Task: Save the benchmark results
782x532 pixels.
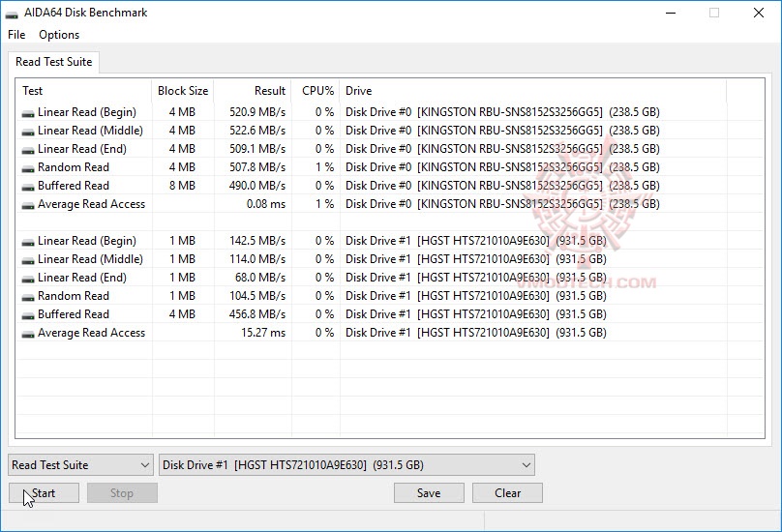Action: point(429,493)
